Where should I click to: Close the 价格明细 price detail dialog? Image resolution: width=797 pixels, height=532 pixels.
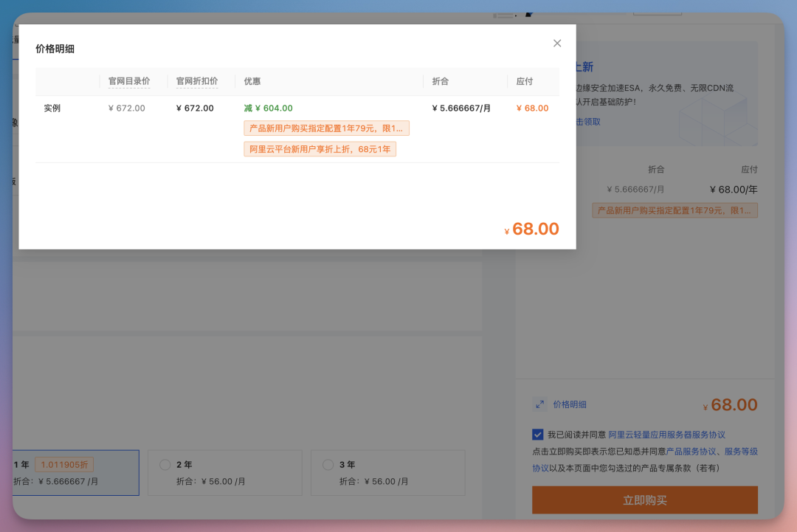pos(557,43)
